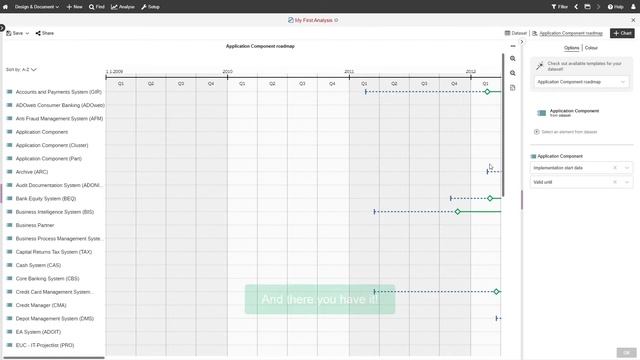Click the minus icon above the zoom icons
Image resolution: width=640 pixels, height=360 pixels.
click(x=513, y=46)
